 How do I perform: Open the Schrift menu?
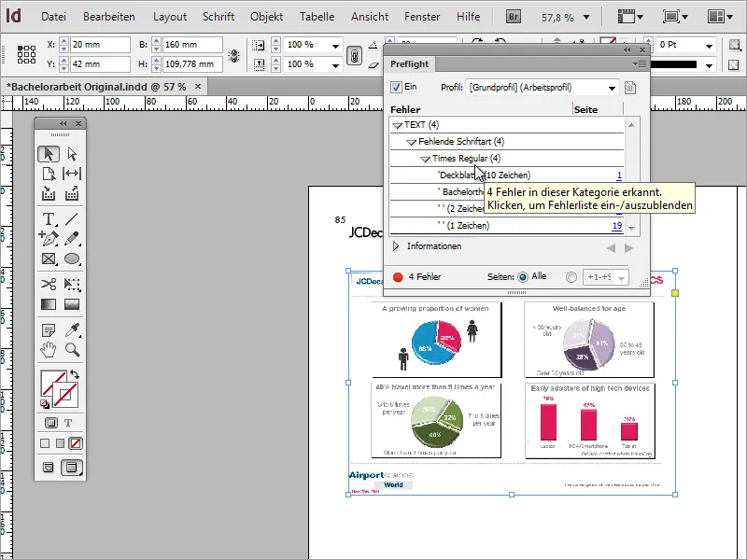(218, 17)
